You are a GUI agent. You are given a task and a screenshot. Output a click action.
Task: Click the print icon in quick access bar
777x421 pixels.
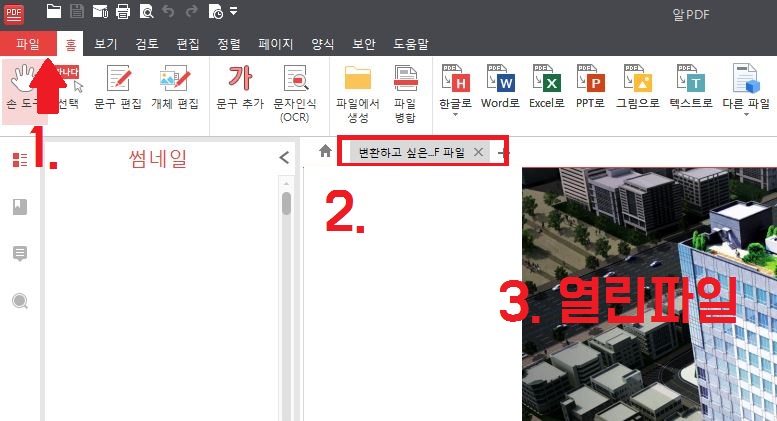(x=122, y=11)
